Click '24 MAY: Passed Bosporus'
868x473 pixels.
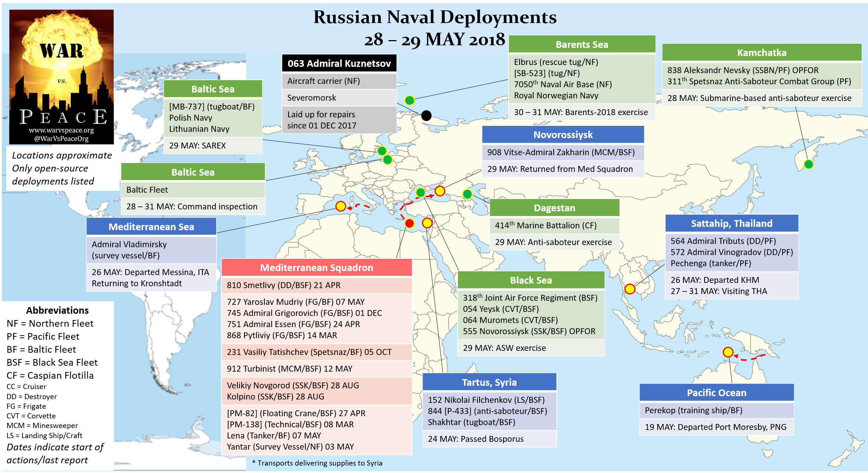475,439
